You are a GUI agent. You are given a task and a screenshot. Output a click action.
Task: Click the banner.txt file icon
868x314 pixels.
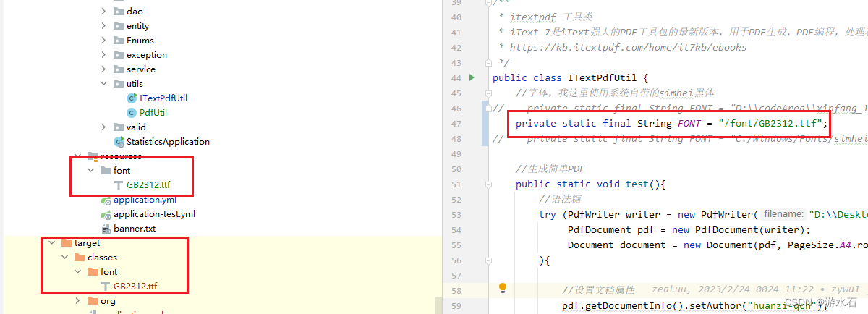click(106, 229)
